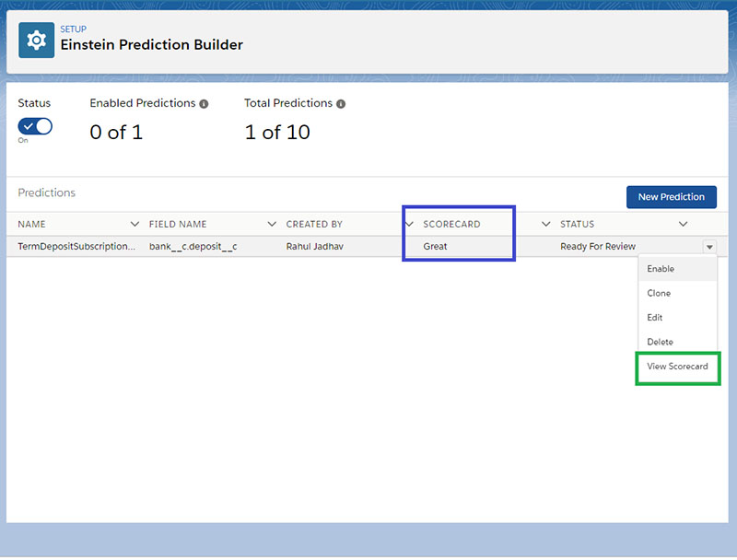Choose Edit in the row menu
Screen dimensions: 737x560
(x=677, y=318)
